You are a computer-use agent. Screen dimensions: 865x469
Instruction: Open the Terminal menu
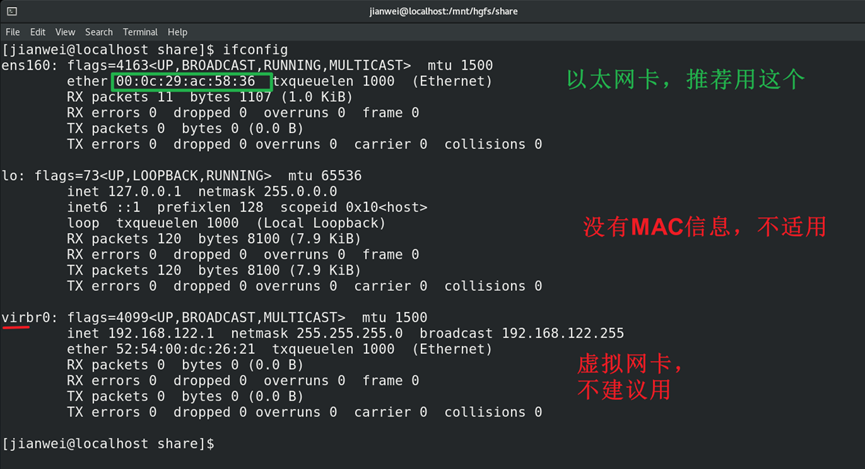click(x=140, y=32)
